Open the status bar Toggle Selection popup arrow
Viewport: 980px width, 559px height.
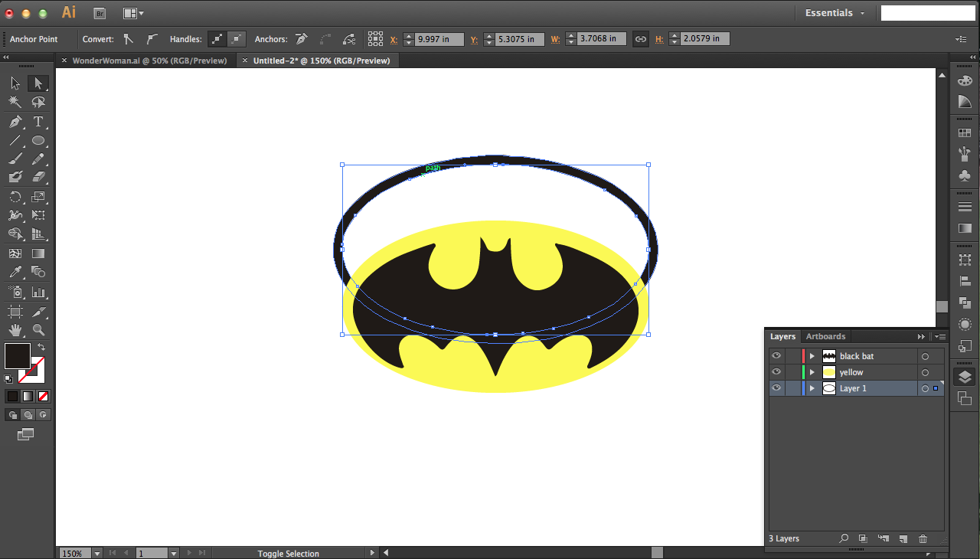click(x=372, y=553)
